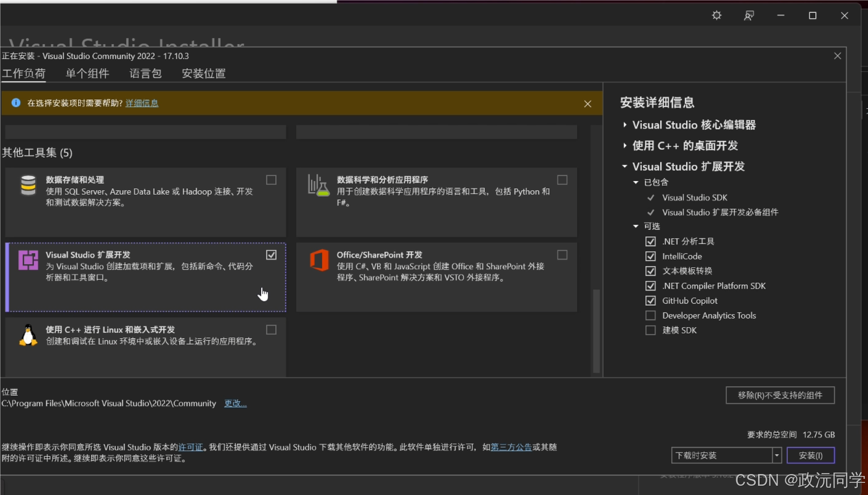Switch to the 语言包 tab
The width and height of the screenshot is (868, 495).
(x=145, y=73)
